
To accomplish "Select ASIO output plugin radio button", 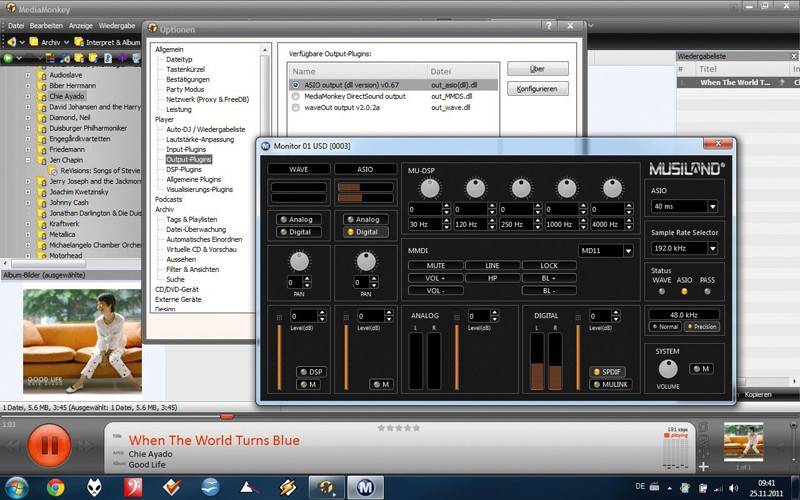I will point(295,85).
